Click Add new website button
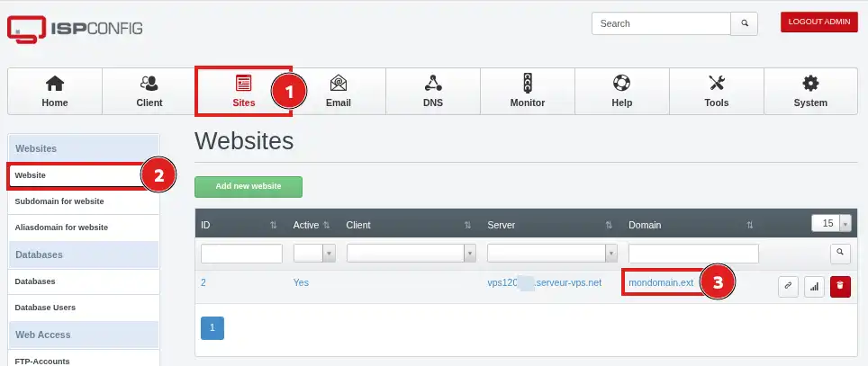The width and height of the screenshot is (868, 366). (x=249, y=186)
